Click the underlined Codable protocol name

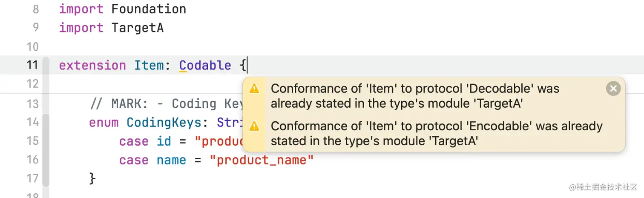(205, 66)
